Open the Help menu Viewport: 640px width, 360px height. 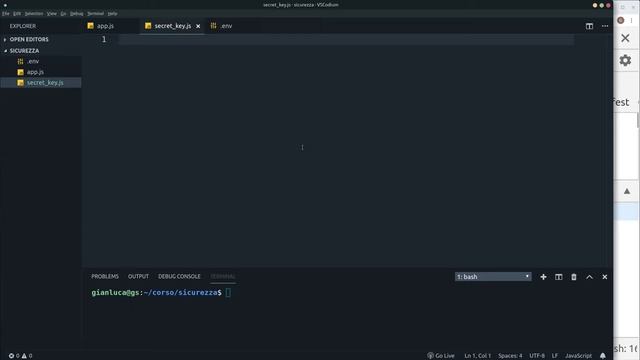[112, 13]
